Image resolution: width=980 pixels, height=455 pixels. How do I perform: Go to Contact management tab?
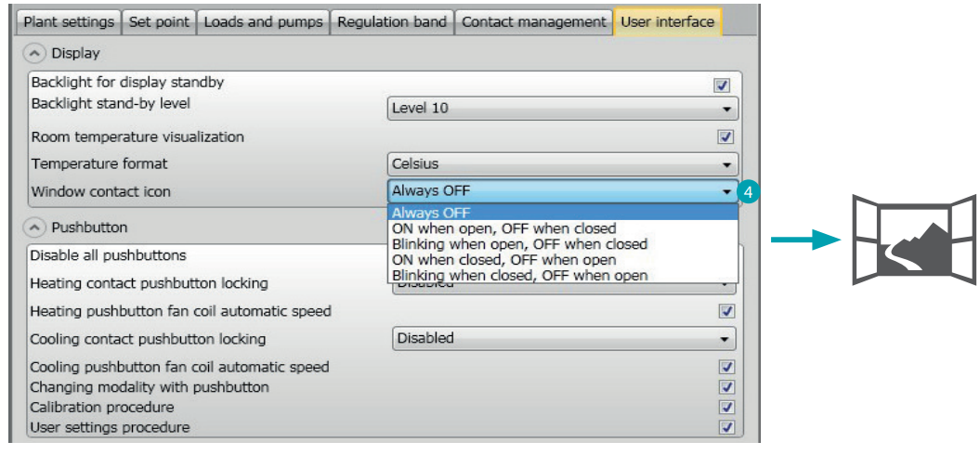pos(534,22)
